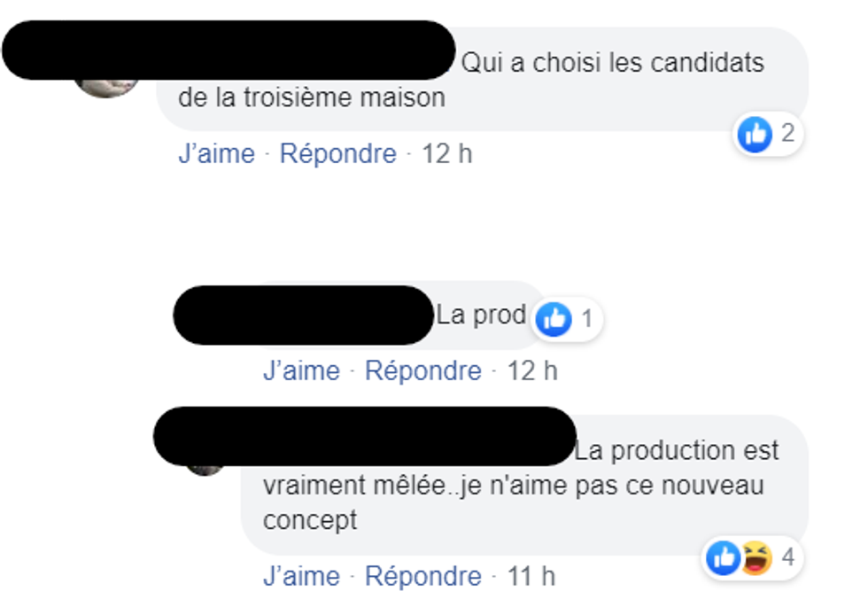Hit Répondre under the "La prod" reply
Screen dimensions: 868x607
[x=422, y=370]
